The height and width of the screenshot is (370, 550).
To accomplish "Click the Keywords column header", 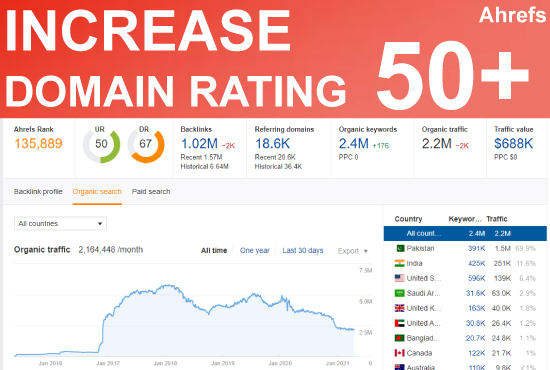I will 465,219.
